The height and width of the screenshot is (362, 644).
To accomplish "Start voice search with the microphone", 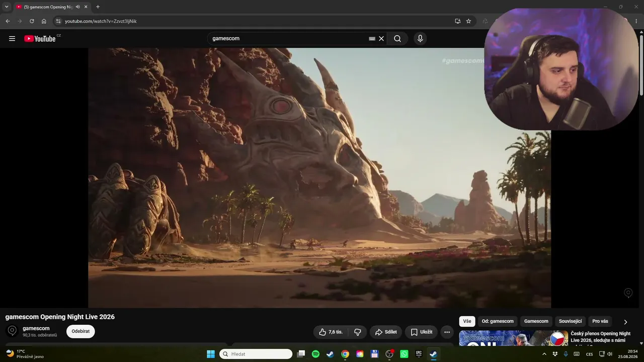I will tap(420, 39).
